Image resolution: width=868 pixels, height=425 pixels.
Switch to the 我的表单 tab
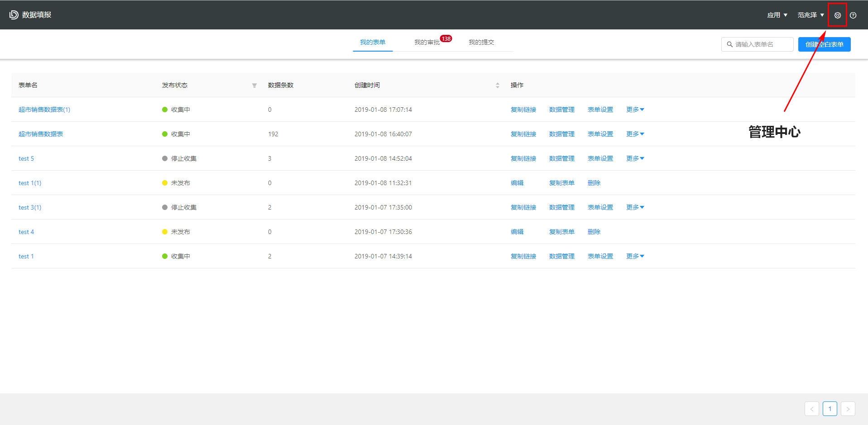point(373,42)
